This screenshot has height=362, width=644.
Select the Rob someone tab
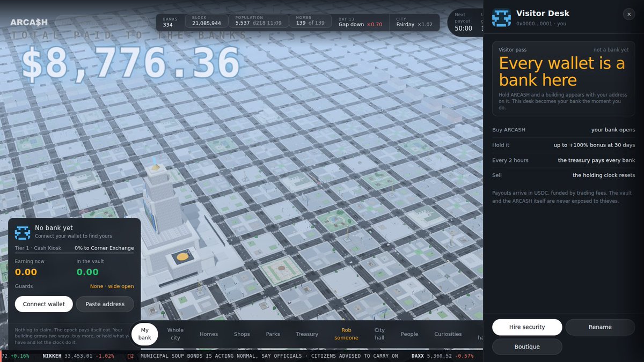point(346,334)
